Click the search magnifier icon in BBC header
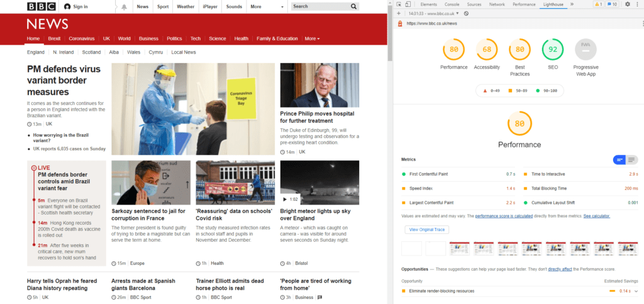This screenshot has width=644, height=304. point(354,6)
